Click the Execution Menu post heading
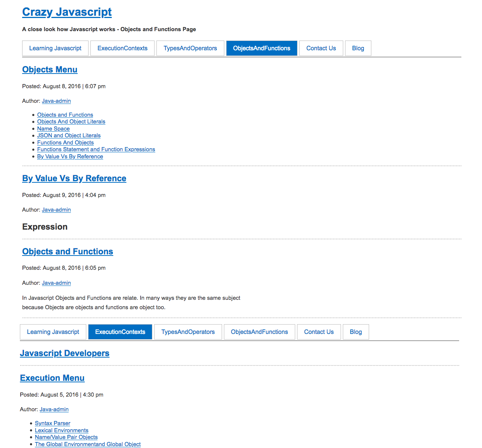 coord(52,378)
